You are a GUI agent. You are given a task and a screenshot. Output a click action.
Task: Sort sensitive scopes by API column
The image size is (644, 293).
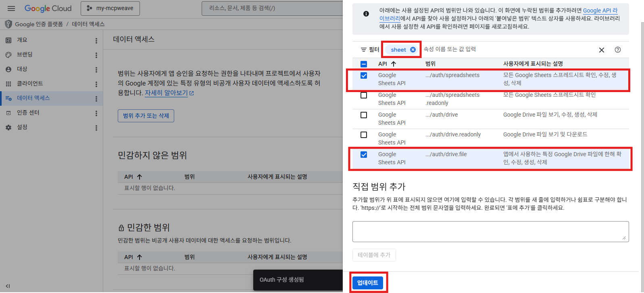pos(139,257)
